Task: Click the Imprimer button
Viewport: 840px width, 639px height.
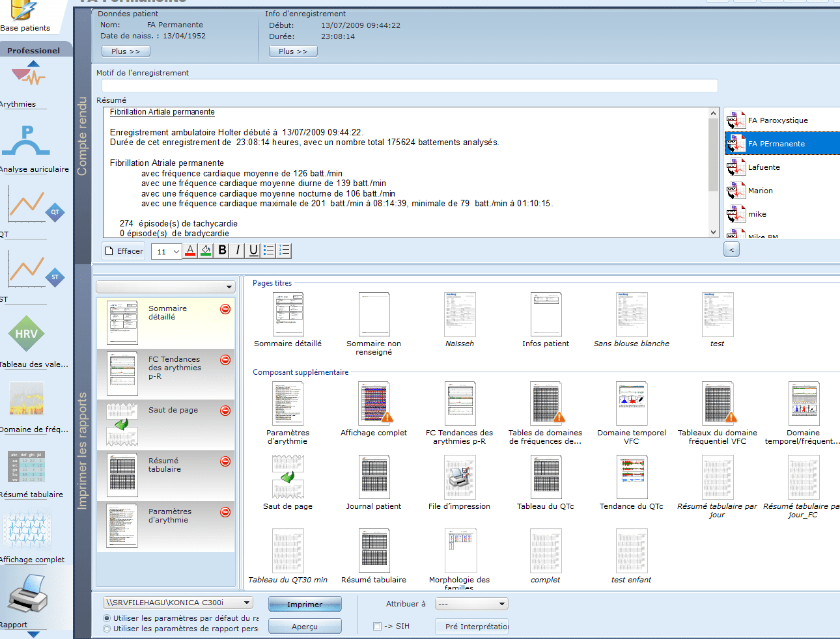Action: (x=305, y=605)
